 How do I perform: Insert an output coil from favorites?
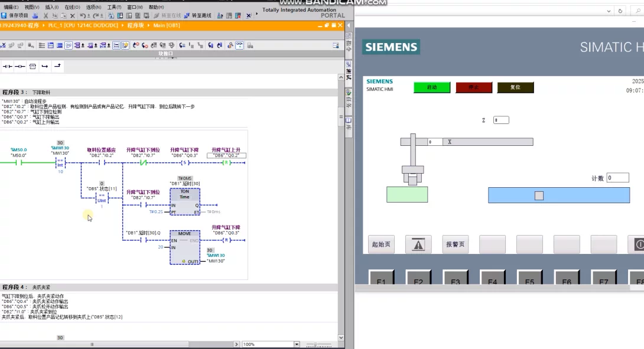(x=19, y=66)
